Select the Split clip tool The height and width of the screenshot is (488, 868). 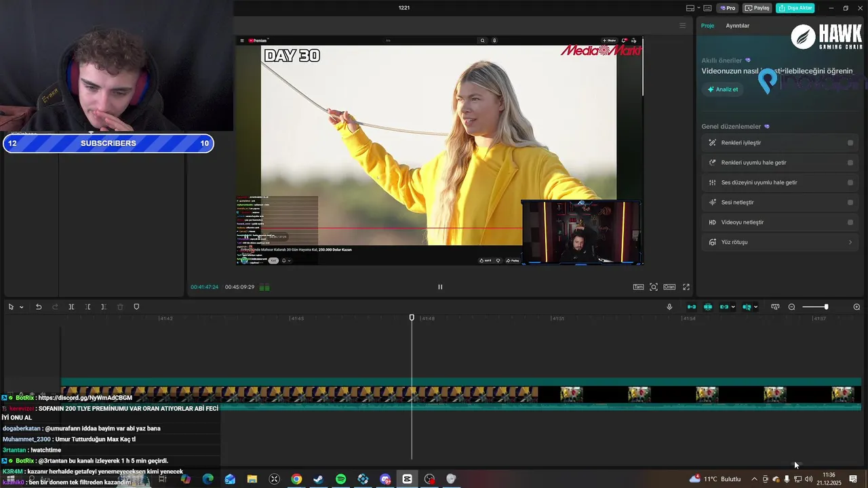71,307
